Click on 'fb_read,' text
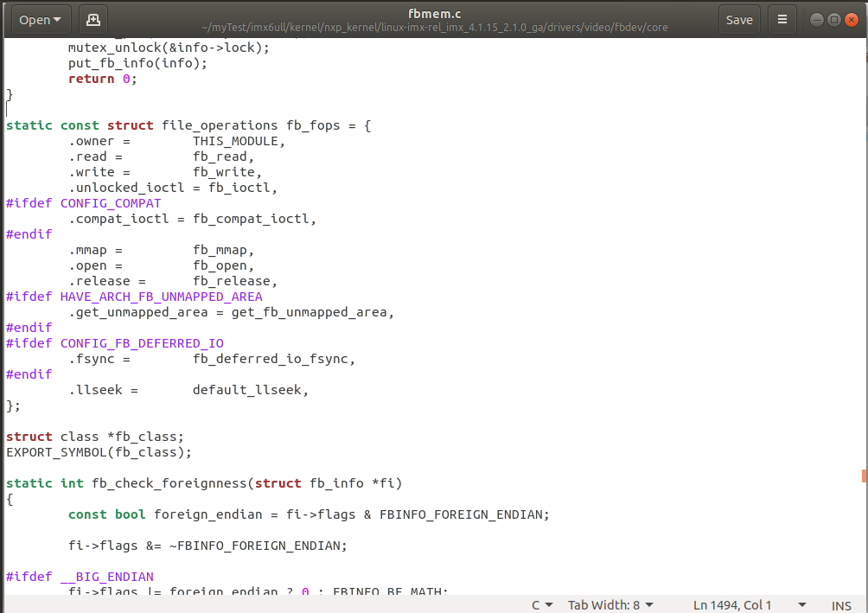The image size is (868, 613). point(223,156)
